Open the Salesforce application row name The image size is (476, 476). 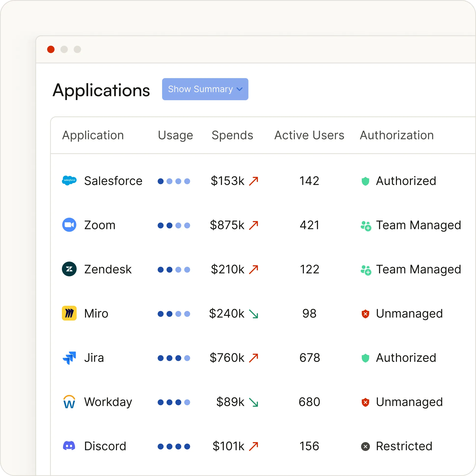113,181
